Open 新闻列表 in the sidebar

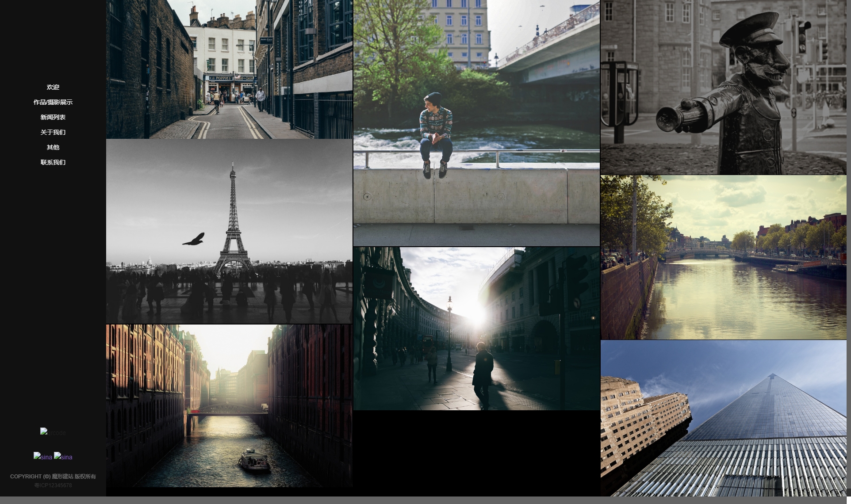(x=53, y=117)
